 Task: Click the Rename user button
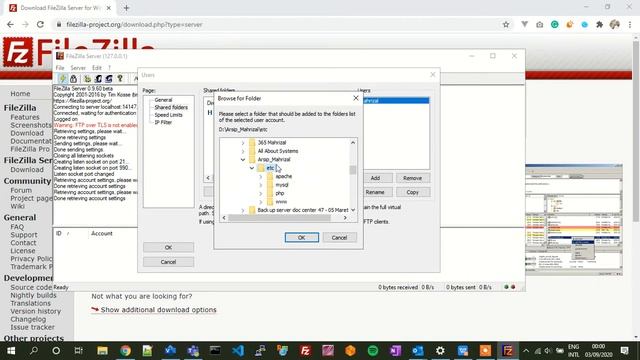coord(375,192)
